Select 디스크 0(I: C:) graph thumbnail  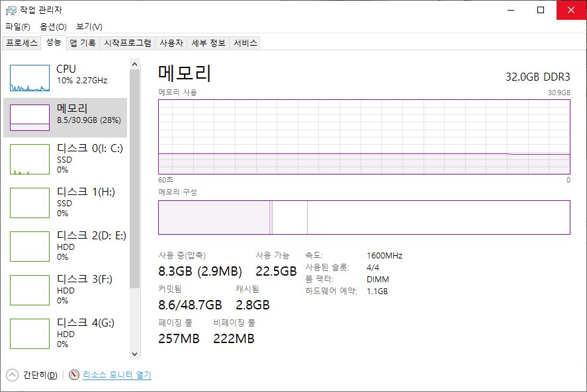[x=30, y=159]
